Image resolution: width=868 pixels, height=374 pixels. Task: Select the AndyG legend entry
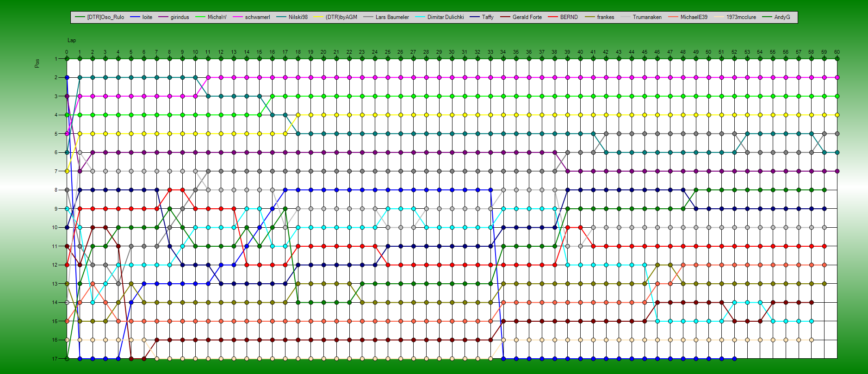pyautogui.click(x=776, y=17)
